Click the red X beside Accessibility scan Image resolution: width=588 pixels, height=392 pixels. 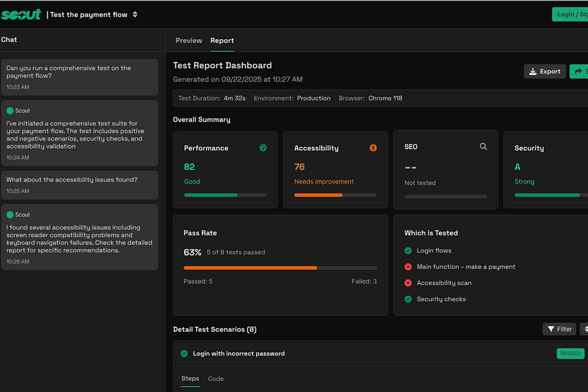408,283
